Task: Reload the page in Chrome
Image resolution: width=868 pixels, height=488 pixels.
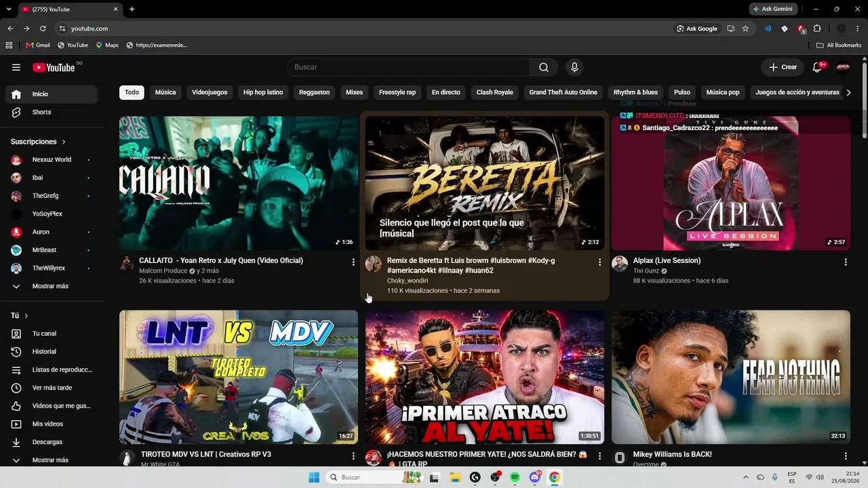Action: 43,28
